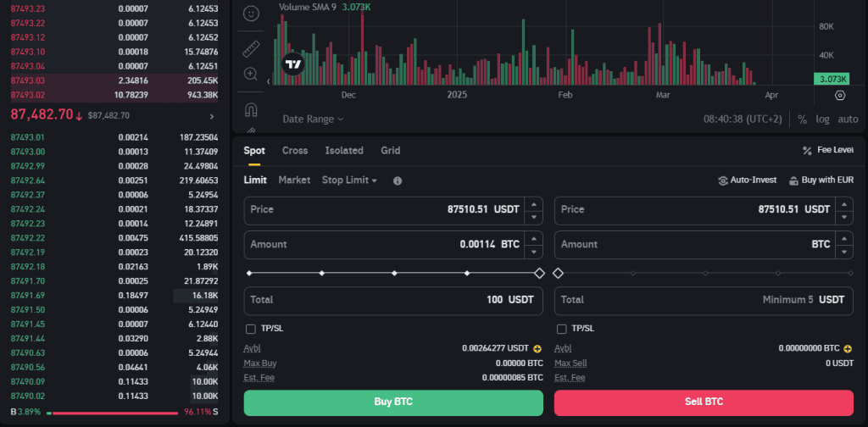Activate the zoom in magnifier tool

coord(251,74)
